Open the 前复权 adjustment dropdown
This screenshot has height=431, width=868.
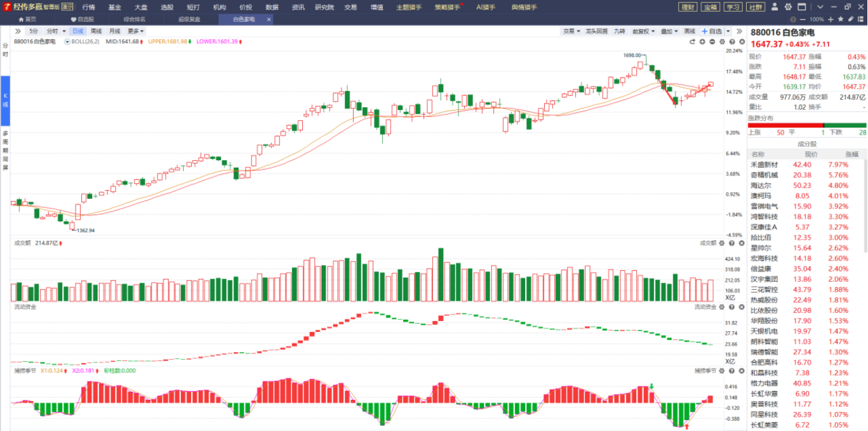pyautogui.click(x=644, y=31)
